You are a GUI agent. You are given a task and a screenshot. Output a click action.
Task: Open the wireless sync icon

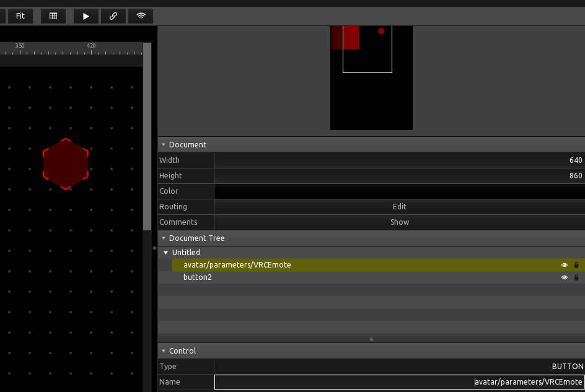(x=140, y=15)
